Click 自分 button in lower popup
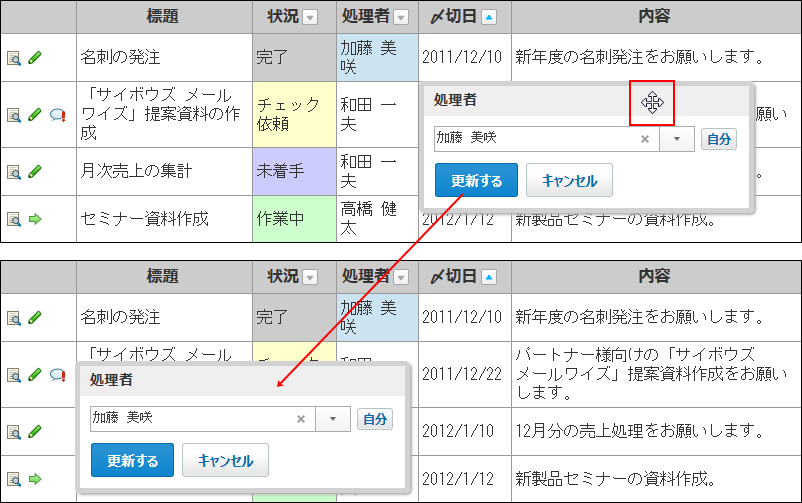Screen dimensions: 802x503 375,419
